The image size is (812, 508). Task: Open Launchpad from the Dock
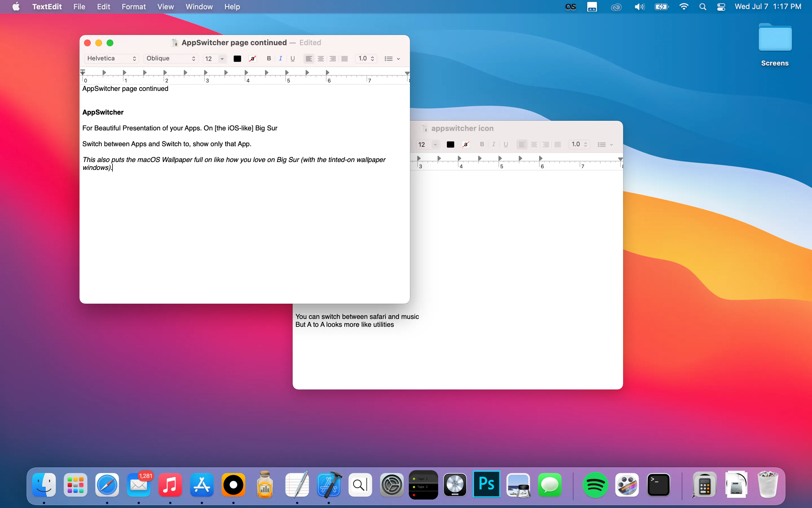pos(76,485)
